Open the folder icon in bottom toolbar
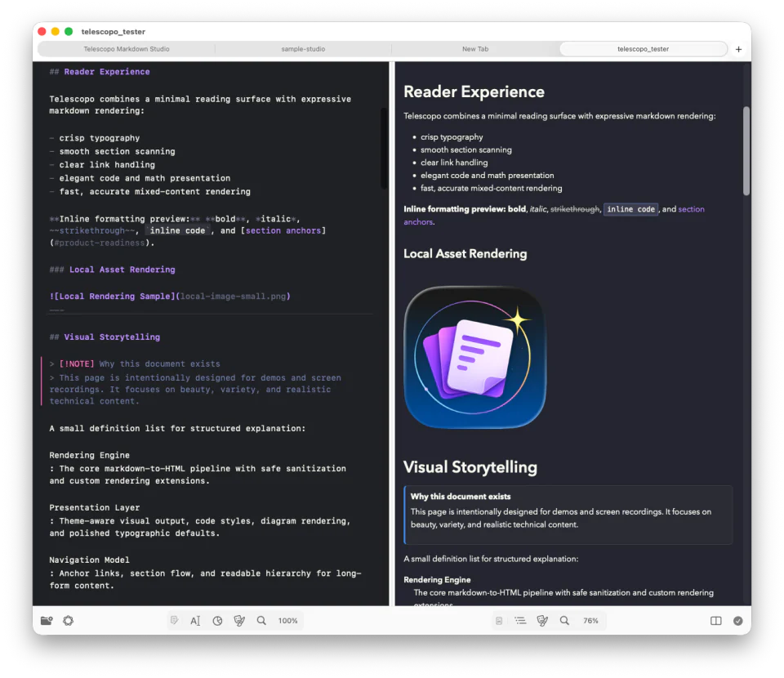This screenshot has height=678, width=784. pyautogui.click(x=47, y=621)
